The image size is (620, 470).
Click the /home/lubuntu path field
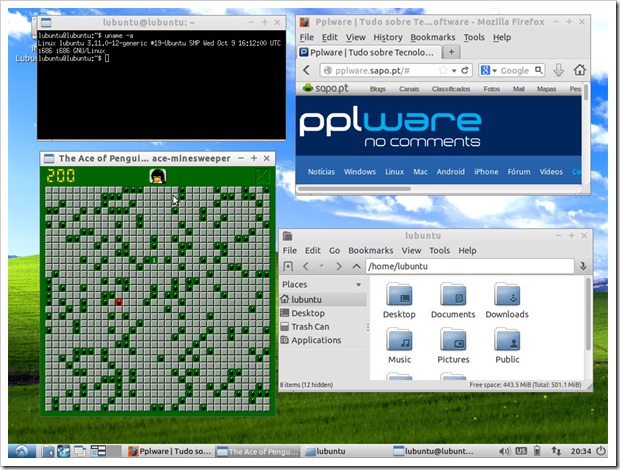pyautogui.click(x=470, y=266)
